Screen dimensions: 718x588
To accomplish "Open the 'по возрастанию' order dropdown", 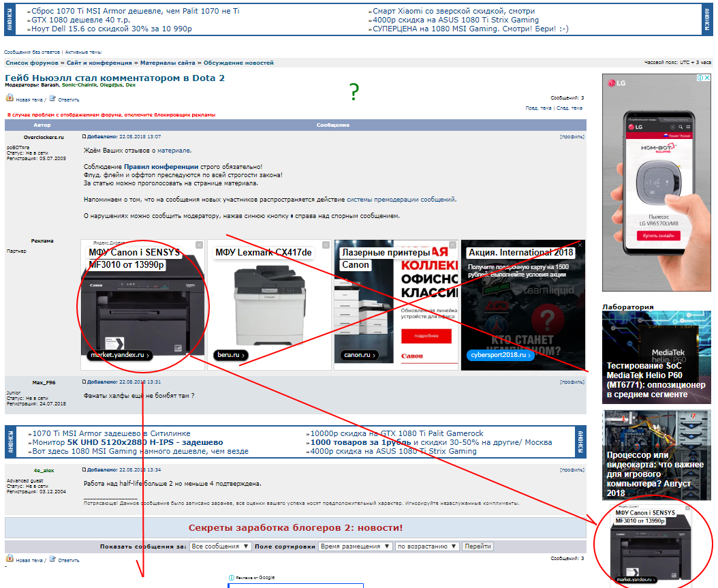I will (427, 546).
